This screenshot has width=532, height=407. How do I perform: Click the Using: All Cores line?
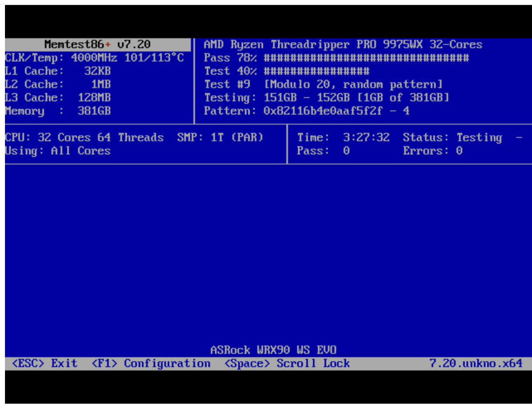pyautogui.click(x=58, y=151)
